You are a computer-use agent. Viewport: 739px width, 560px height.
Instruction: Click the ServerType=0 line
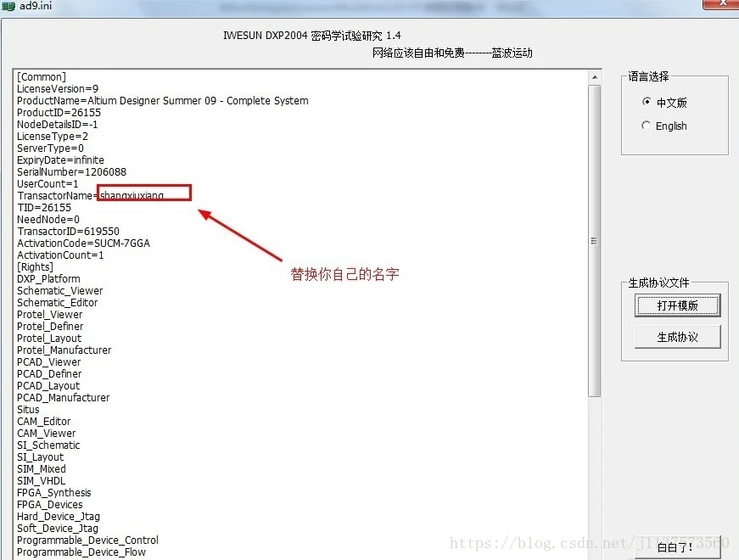50,148
